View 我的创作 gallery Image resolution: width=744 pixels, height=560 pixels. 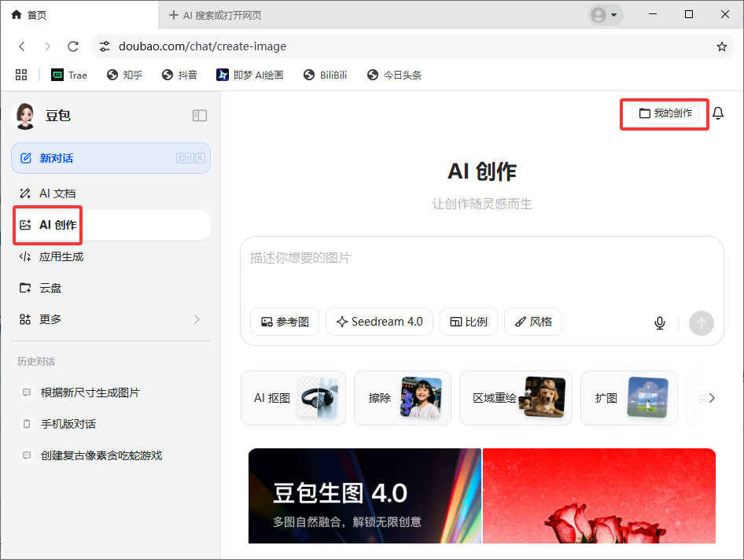click(x=664, y=113)
